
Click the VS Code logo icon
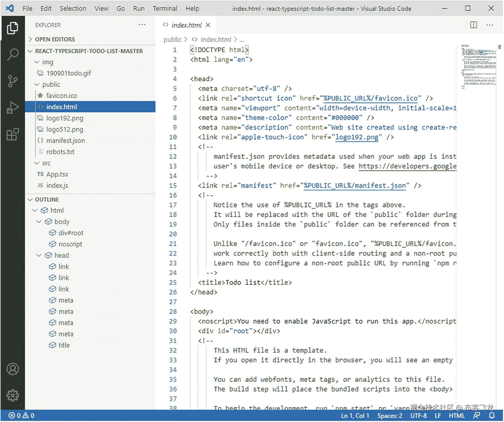[x=10, y=8]
